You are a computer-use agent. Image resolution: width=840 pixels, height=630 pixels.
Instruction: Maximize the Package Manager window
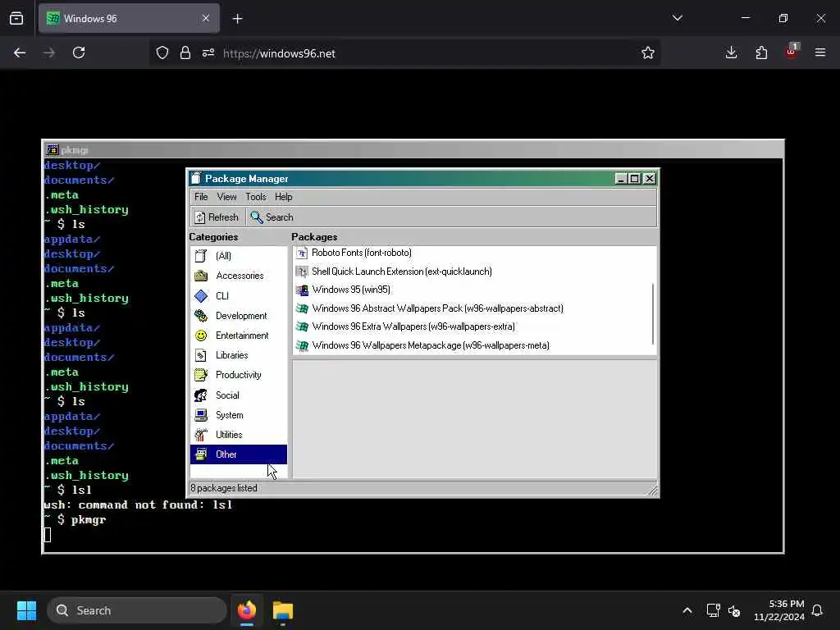635,178
